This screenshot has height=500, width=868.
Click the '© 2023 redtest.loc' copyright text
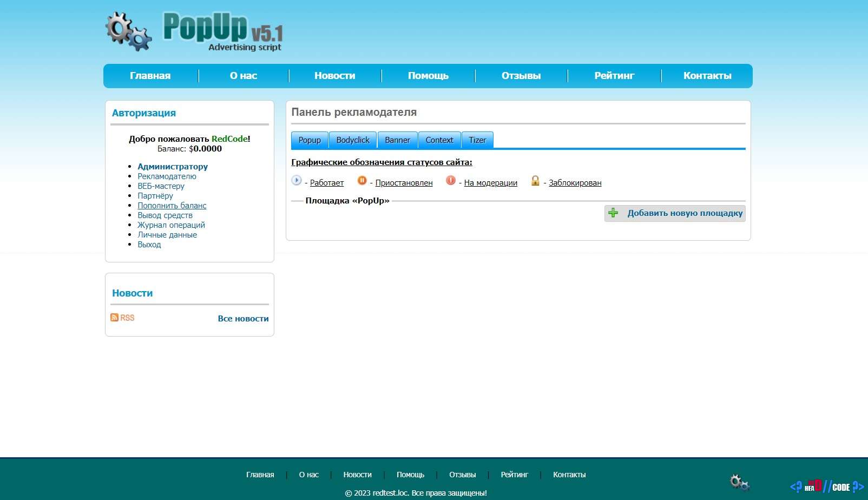point(416,493)
